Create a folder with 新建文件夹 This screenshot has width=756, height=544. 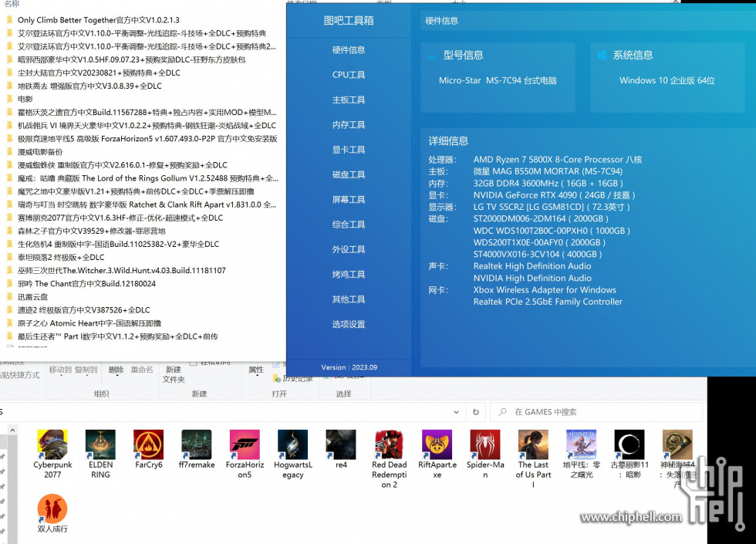pyautogui.click(x=174, y=374)
